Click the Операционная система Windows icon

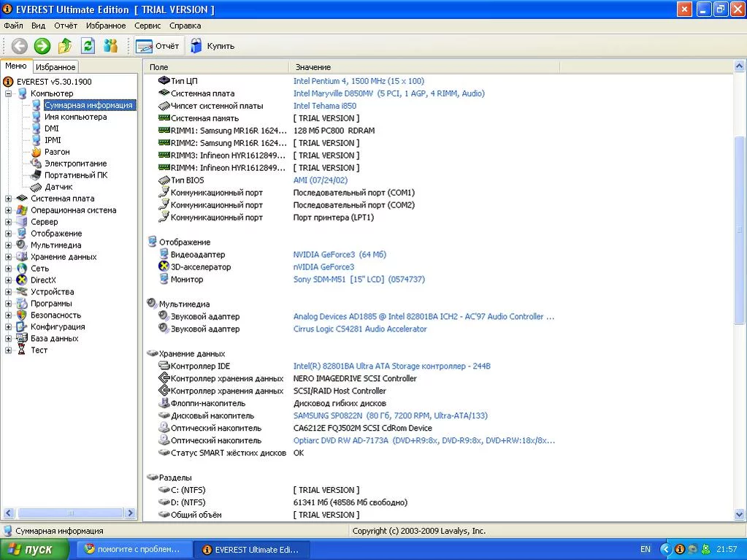click(22, 210)
